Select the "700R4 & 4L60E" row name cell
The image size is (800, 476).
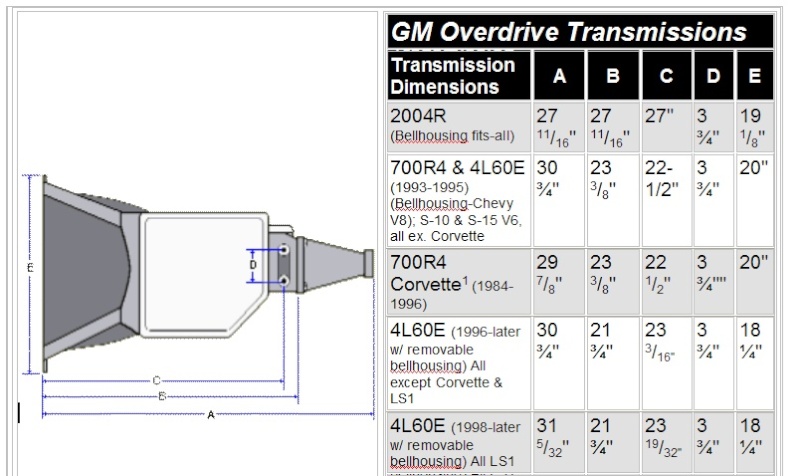459,201
